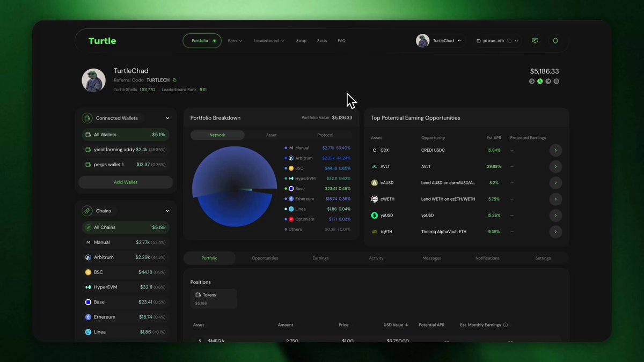The image size is (644, 362).
Task: Select the perps wallet 1 wallet
Action: 126,165
